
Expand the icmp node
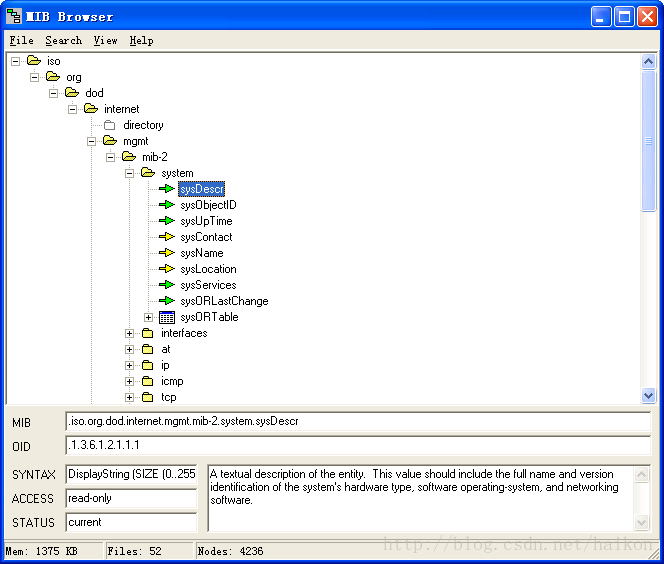click(x=130, y=382)
